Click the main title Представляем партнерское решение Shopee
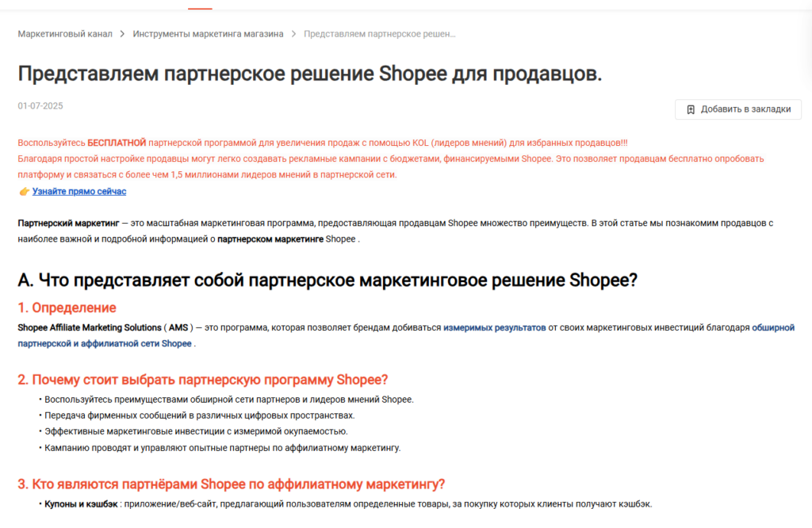 [310, 74]
